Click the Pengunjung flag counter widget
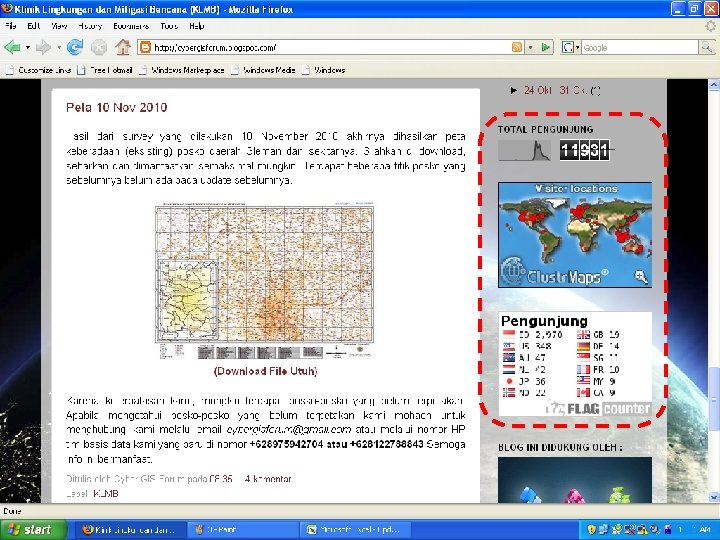This screenshot has width=720, height=540. tap(575, 364)
